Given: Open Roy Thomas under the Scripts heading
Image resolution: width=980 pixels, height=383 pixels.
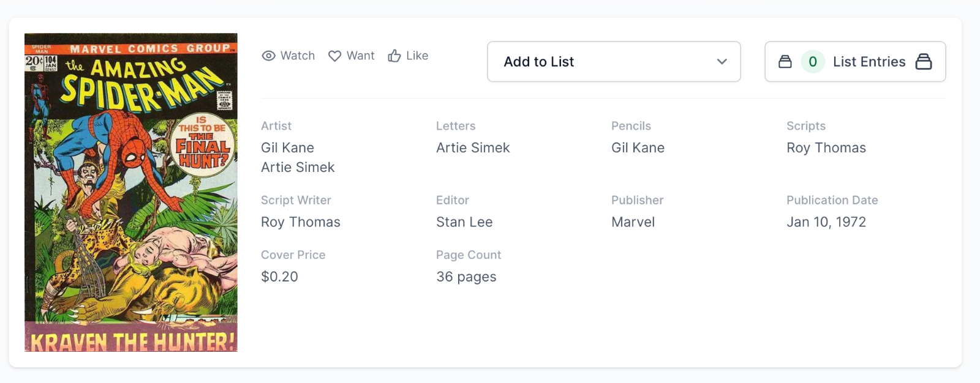Looking at the screenshot, I should [826, 147].
